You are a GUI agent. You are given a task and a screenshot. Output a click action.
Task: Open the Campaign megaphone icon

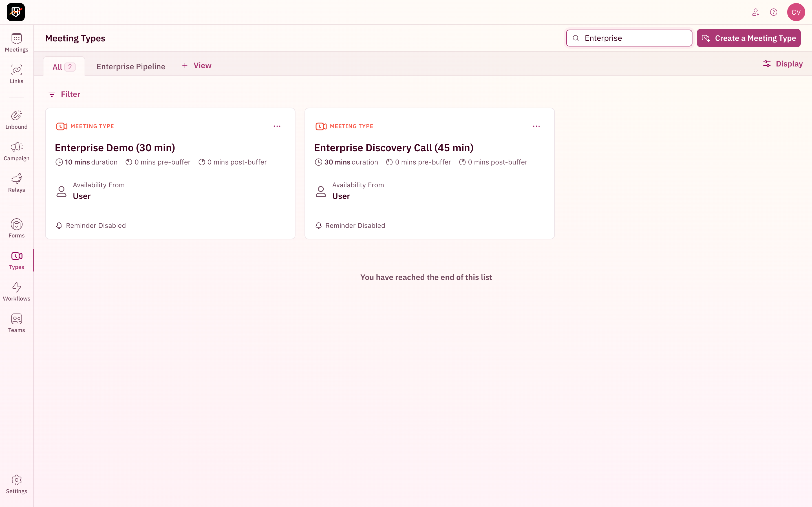[x=16, y=151]
